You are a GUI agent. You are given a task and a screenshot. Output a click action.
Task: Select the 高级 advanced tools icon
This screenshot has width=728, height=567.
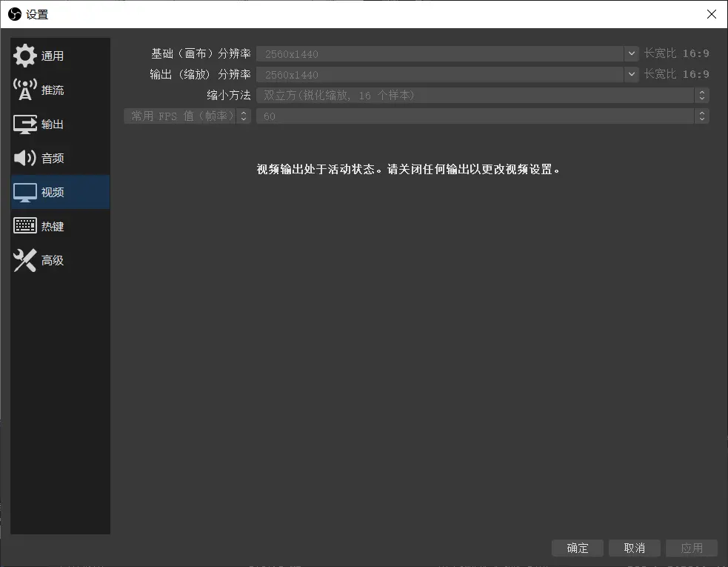click(24, 260)
